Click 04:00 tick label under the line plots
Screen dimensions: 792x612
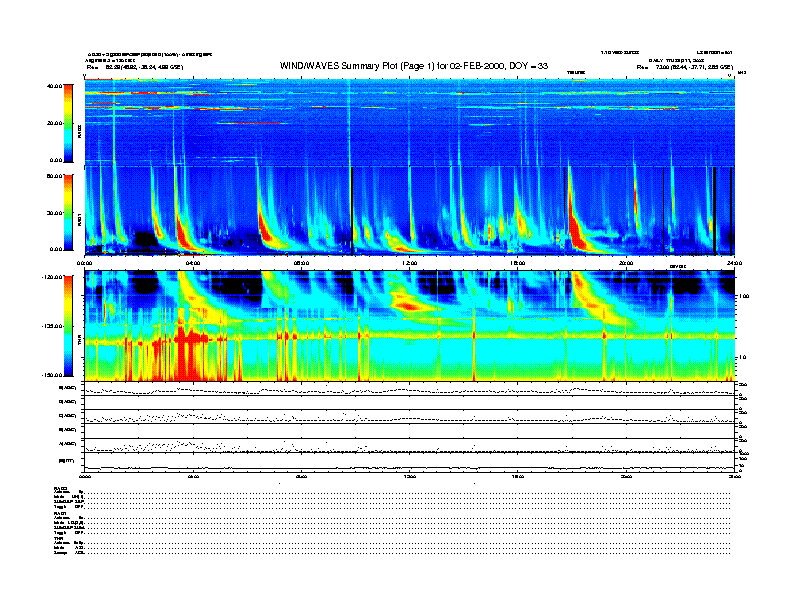pos(193,476)
